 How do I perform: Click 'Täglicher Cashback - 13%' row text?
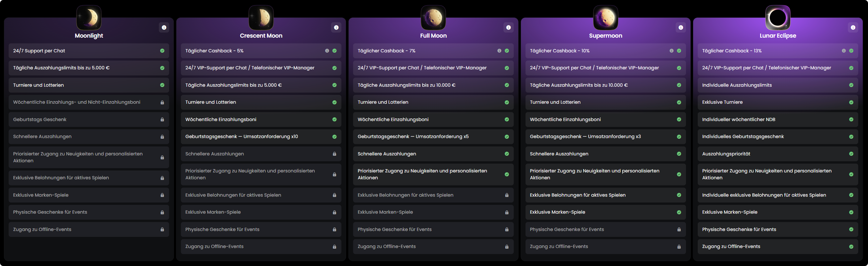click(x=732, y=51)
